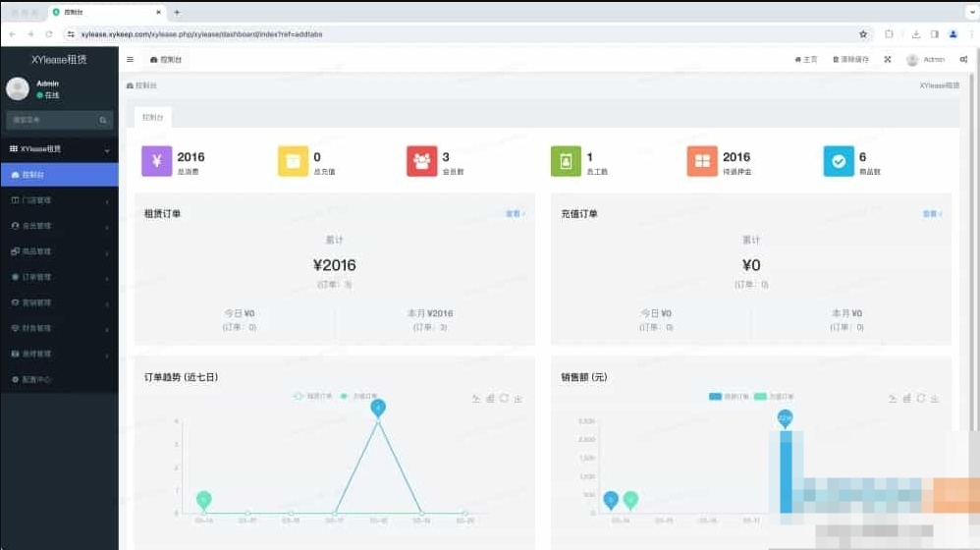The height and width of the screenshot is (550, 980).
Task: Expand the 门店管理 sidebar menu
Action: (x=59, y=200)
